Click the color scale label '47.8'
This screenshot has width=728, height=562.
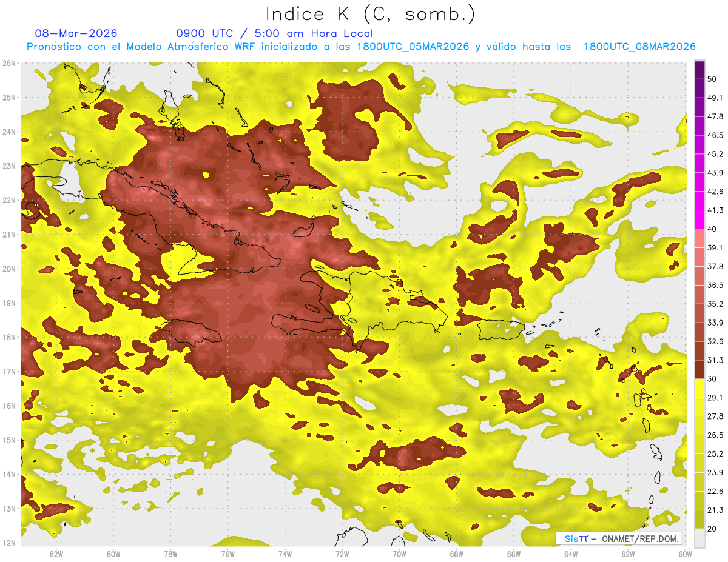coord(715,116)
